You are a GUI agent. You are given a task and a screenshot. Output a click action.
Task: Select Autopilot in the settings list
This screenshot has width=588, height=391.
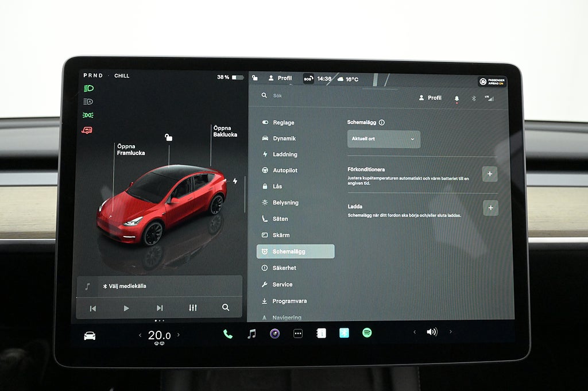click(x=285, y=171)
